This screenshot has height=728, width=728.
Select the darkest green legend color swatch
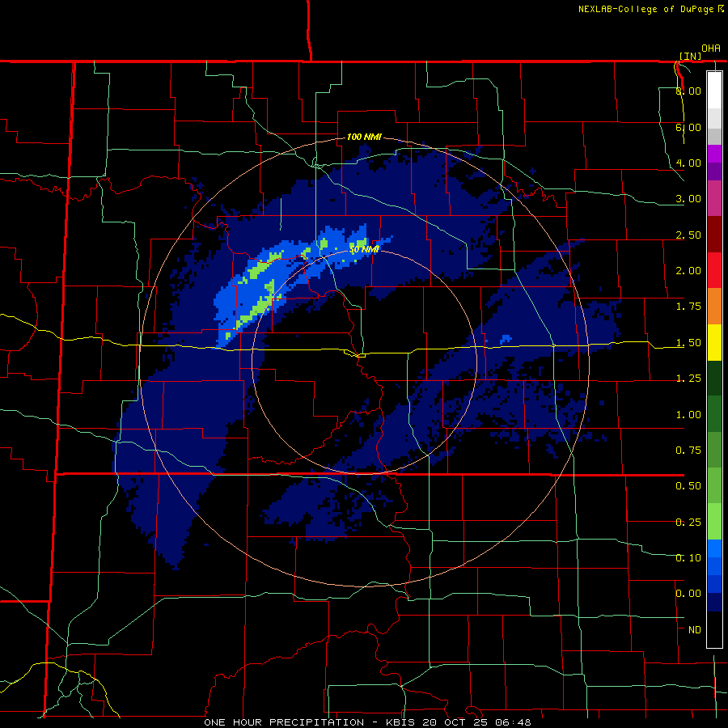714,378
